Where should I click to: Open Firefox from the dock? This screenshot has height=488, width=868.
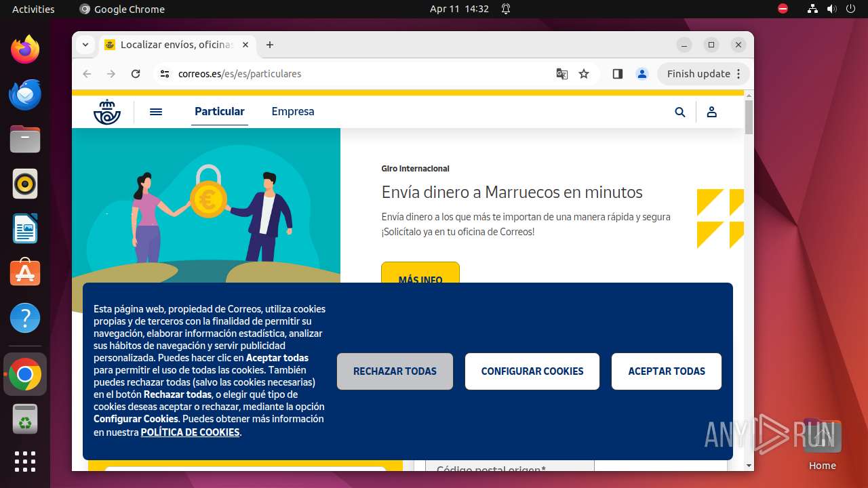pyautogui.click(x=25, y=50)
